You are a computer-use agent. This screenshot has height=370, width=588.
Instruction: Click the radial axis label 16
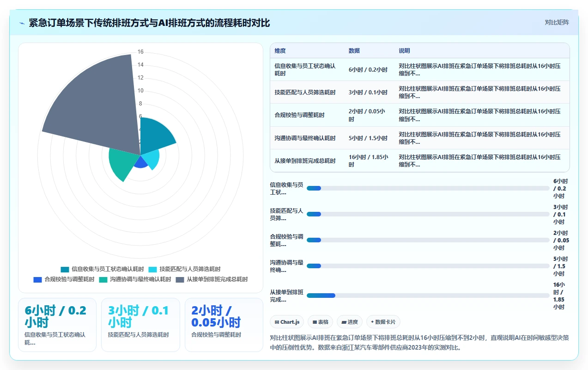[140, 52]
